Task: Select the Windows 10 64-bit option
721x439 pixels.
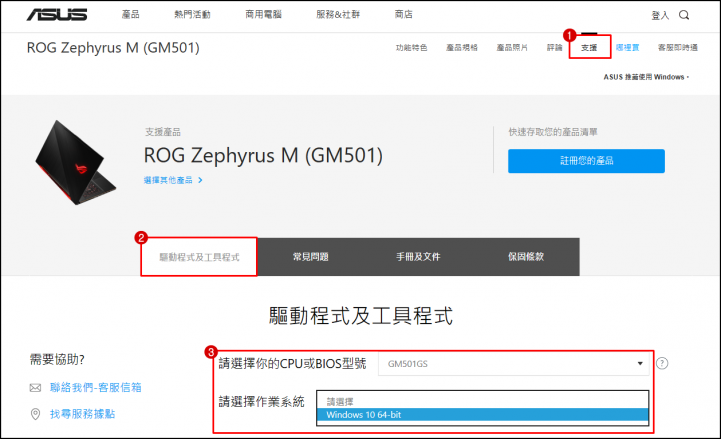Action: (482, 415)
